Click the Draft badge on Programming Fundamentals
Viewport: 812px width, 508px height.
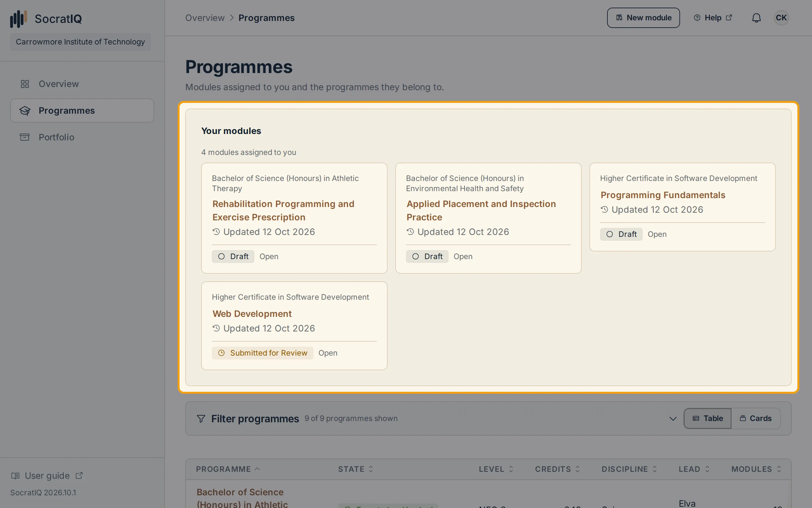pos(621,234)
